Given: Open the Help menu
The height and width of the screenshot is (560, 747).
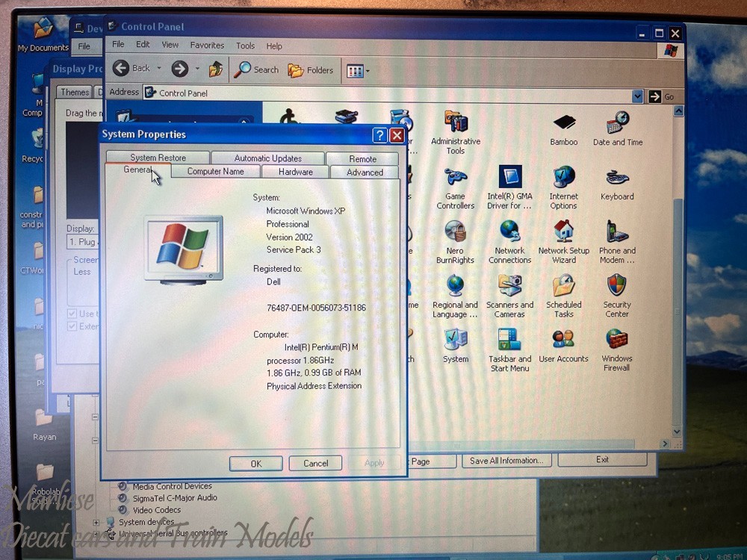Looking at the screenshot, I should point(274,46).
